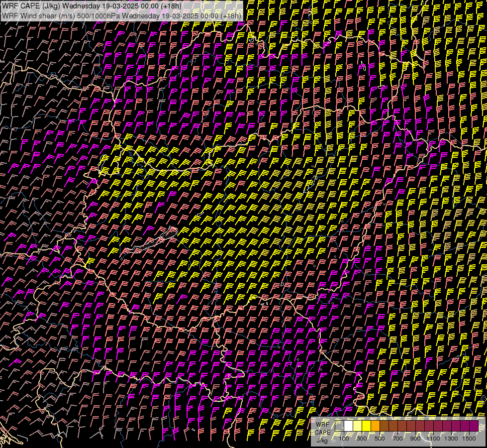The image size is (487, 448).
Task: Click the 500 legend value
Action: pyautogui.click(x=380, y=439)
